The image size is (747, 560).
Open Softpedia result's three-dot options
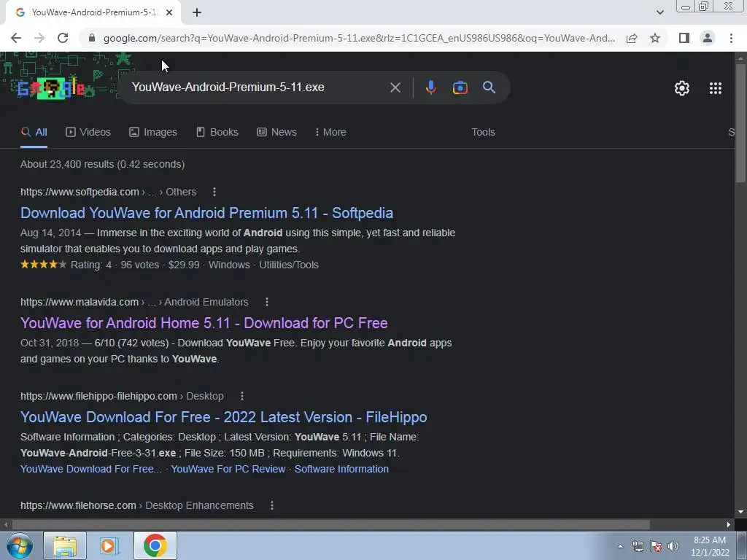(214, 192)
